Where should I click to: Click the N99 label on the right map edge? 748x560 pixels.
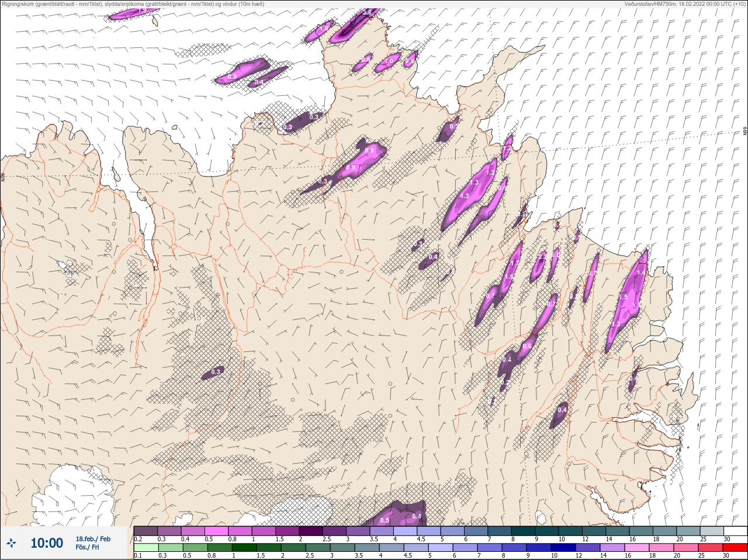pyautogui.click(x=745, y=132)
